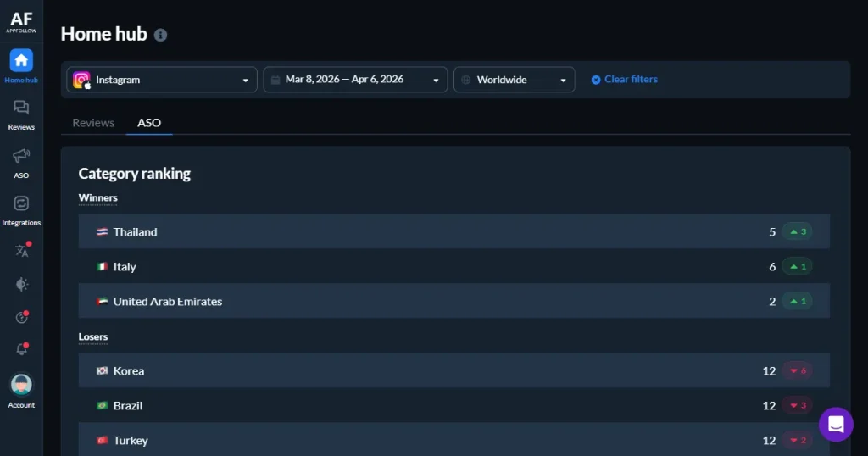Switch to the Reviews tab

point(93,123)
